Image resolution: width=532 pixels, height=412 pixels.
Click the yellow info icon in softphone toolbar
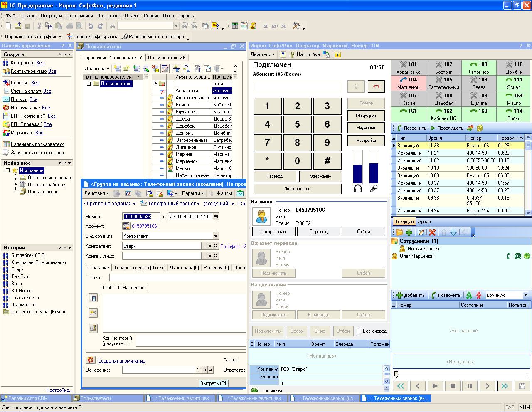click(x=337, y=54)
